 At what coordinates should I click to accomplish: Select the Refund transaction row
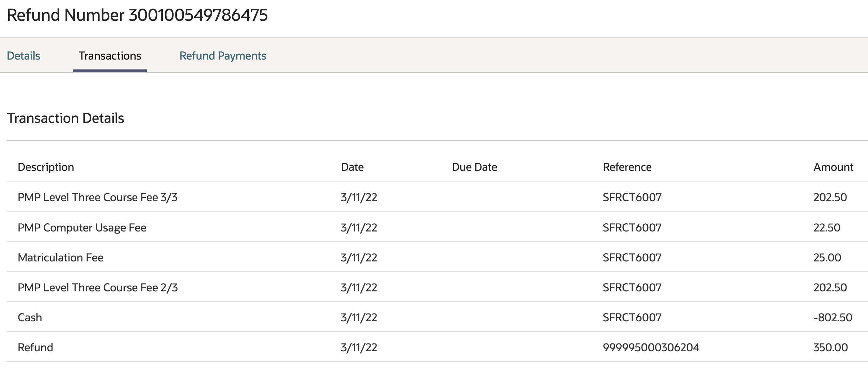pos(35,348)
